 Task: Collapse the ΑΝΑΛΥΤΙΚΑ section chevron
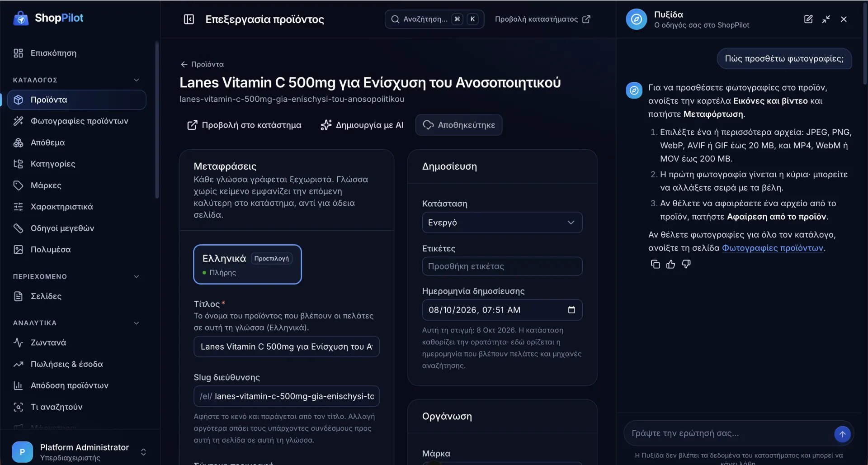(x=136, y=323)
